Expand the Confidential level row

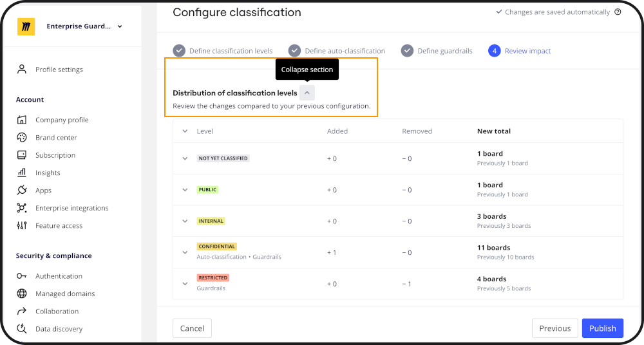pos(185,251)
